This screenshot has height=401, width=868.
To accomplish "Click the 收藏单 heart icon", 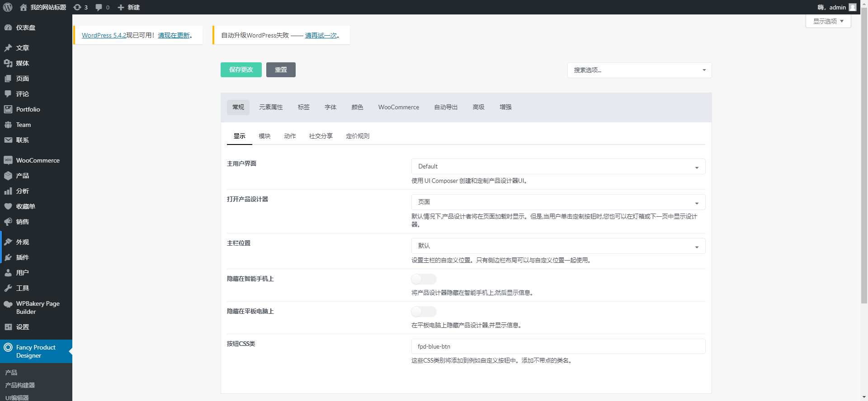I will [8, 206].
